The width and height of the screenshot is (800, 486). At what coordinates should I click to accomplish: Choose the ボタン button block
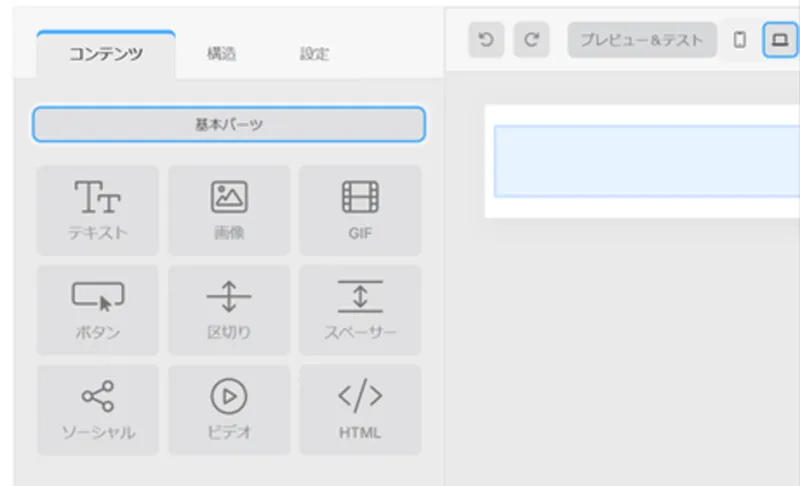pos(97,310)
